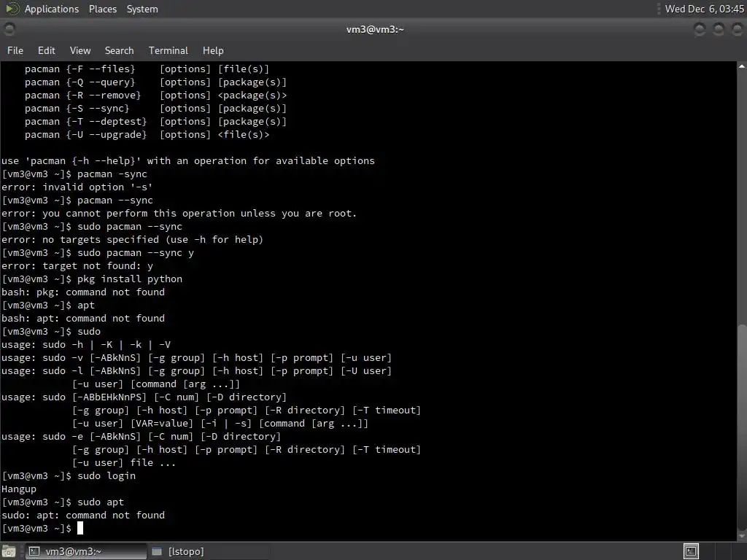The width and height of the screenshot is (747, 560).
Task: Click the 'bash: pkg: command not found' line
Action: tap(83, 292)
